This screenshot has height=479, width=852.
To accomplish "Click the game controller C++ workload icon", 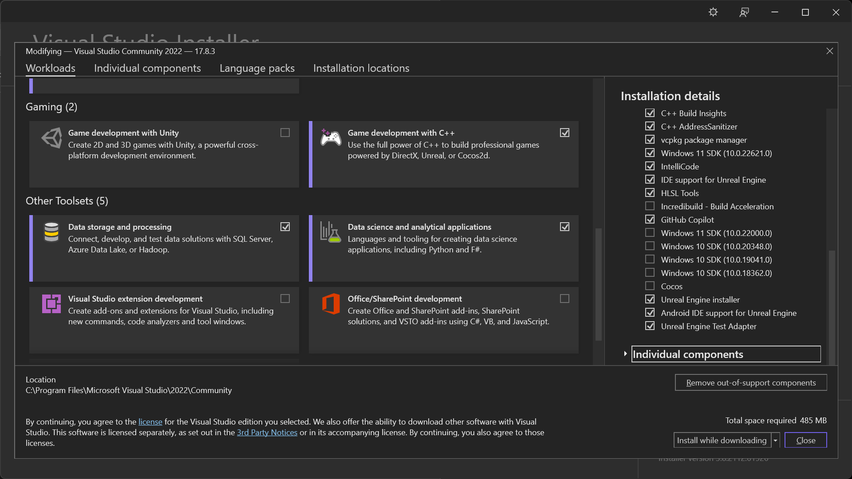I will coord(330,138).
